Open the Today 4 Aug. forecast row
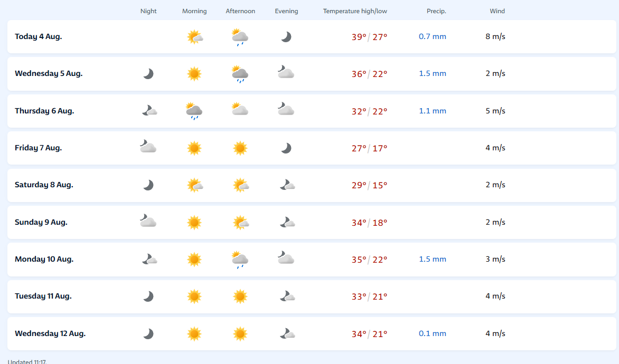This screenshot has width=619, height=364. [x=312, y=37]
